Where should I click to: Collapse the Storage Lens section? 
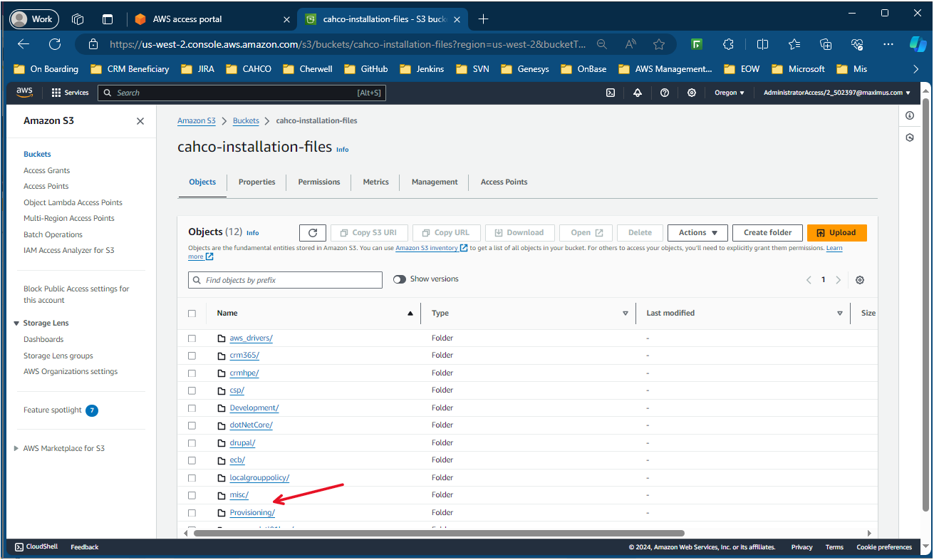point(16,323)
